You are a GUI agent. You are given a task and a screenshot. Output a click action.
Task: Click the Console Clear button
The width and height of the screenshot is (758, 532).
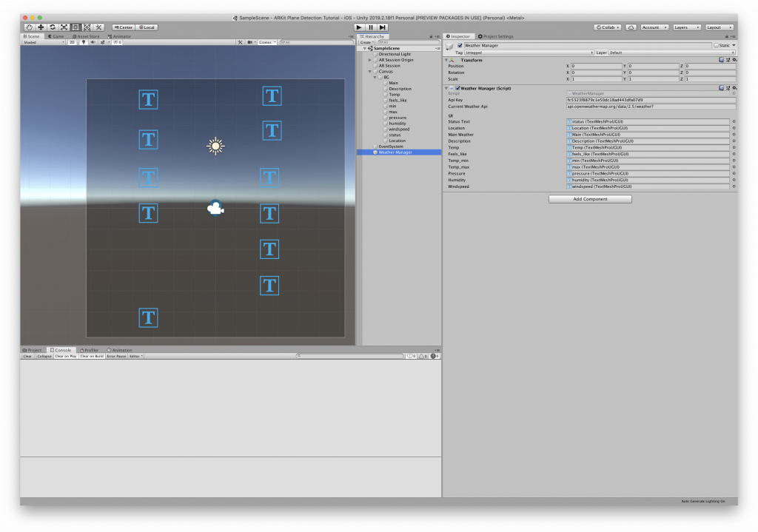tap(27, 356)
